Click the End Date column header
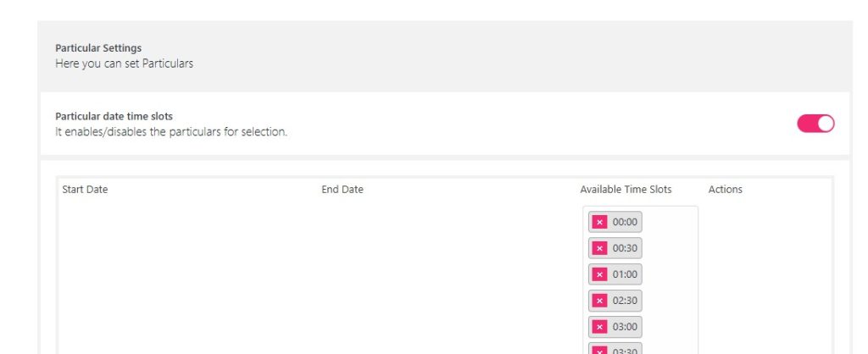868x354 pixels. point(342,190)
